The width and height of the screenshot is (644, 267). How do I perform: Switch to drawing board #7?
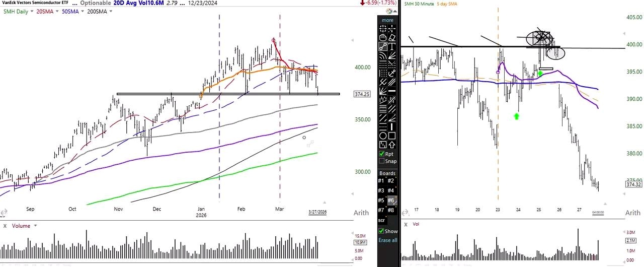click(381, 210)
